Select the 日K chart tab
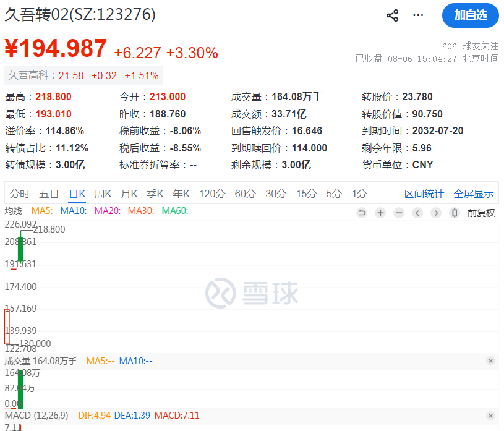This screenshot has height=431, width=504. [x=77, y=194]
